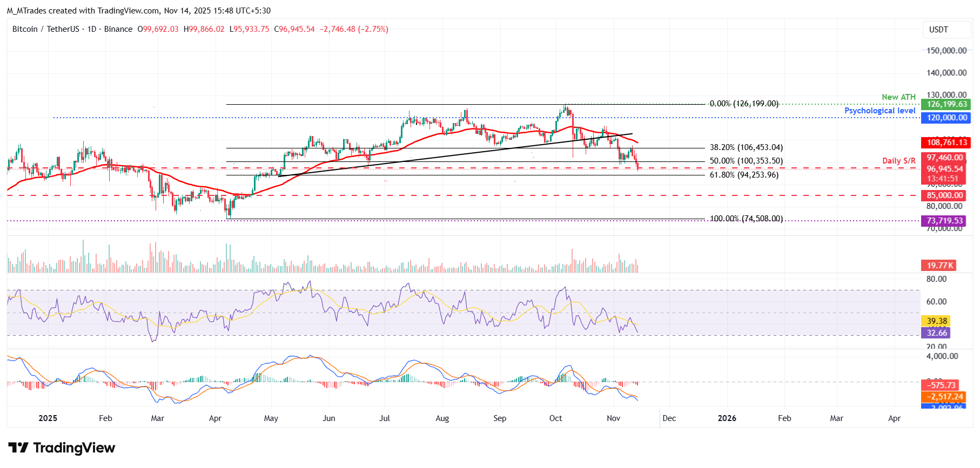
Task: Click the Nov label on time axis
Action: pos(613,418)
